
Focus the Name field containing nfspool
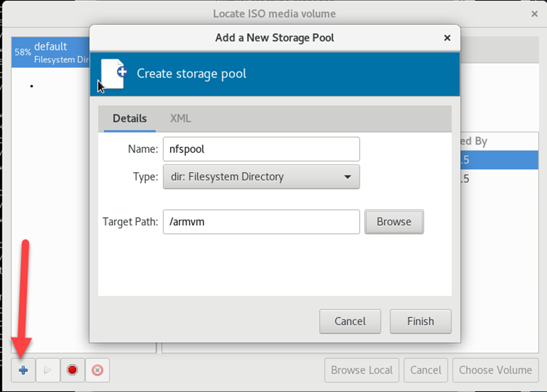point(261,149)
